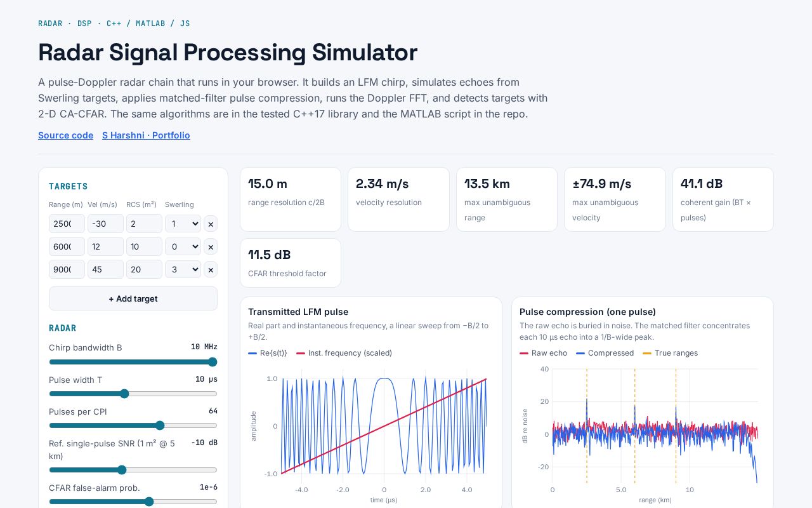Adjust the Pulses per CPI slider

pyautogui.click(x=133, y=425)
